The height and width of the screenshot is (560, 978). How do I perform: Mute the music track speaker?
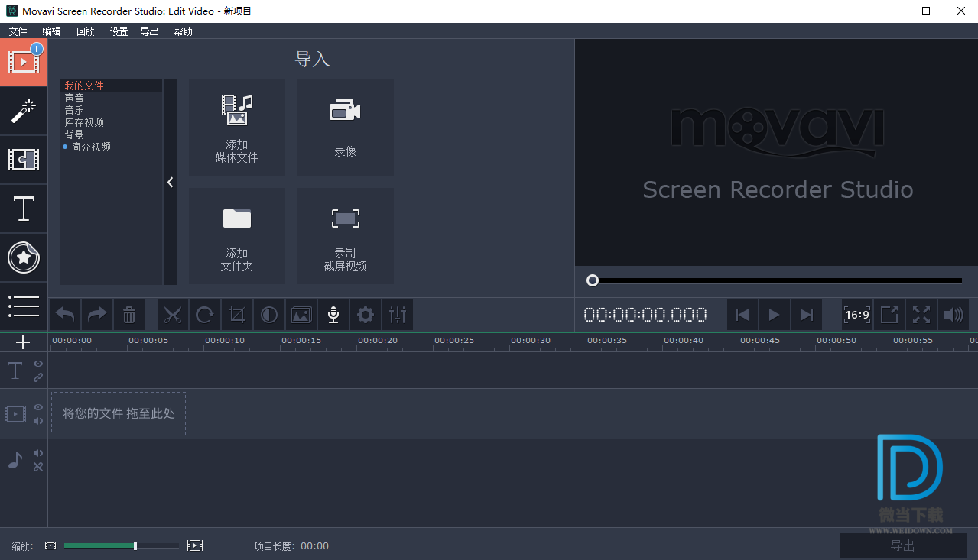(38, 453)
